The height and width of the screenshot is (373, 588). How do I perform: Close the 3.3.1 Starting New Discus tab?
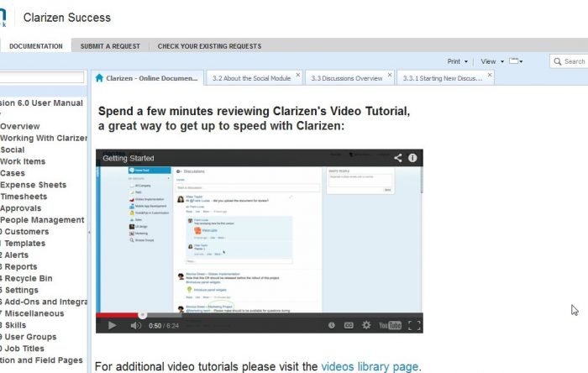(x=490, y=75)
